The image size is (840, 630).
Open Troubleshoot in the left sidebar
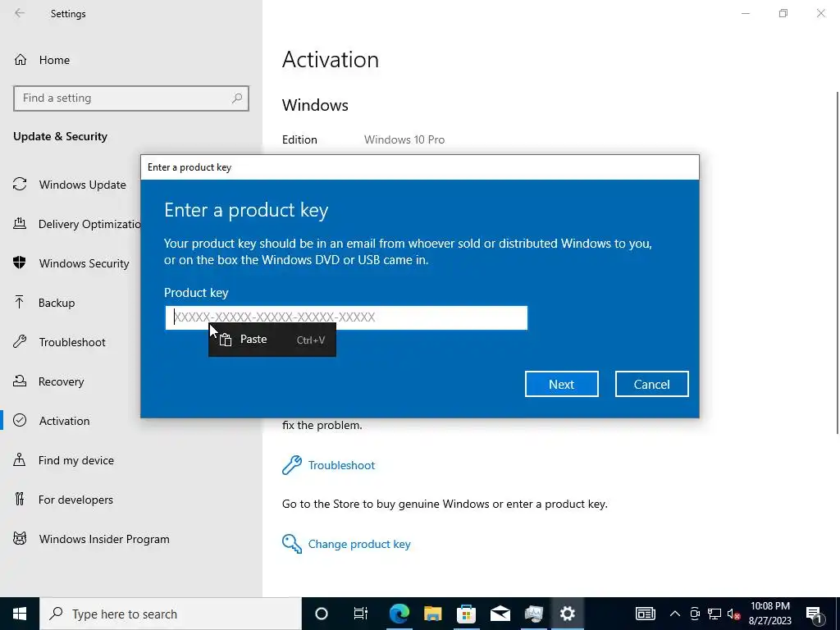72,342
